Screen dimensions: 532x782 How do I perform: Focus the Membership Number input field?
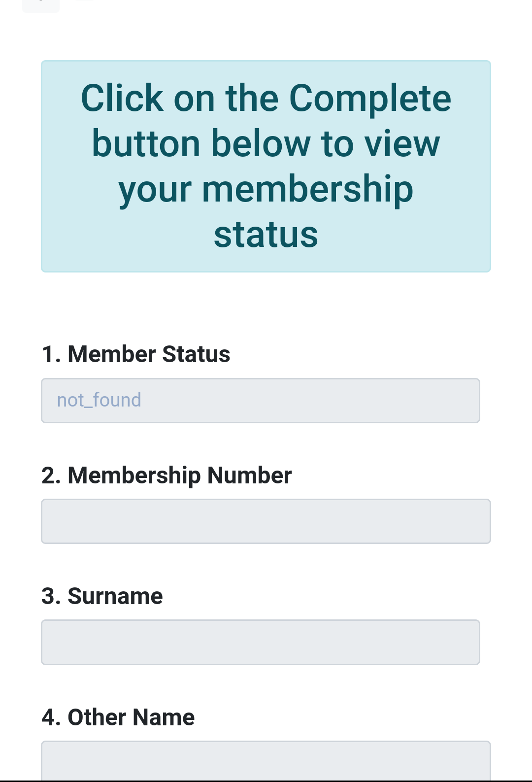tap(266, 521)
